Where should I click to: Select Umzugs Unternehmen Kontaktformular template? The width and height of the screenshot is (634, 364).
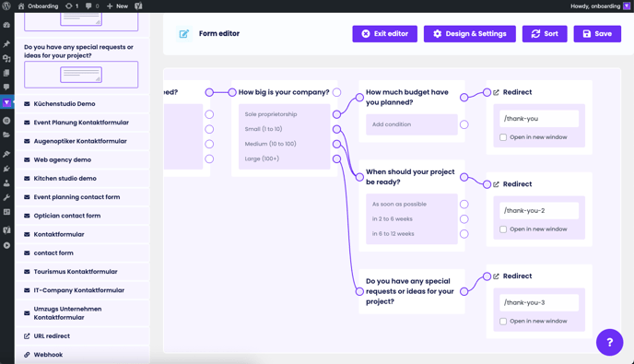82,313
